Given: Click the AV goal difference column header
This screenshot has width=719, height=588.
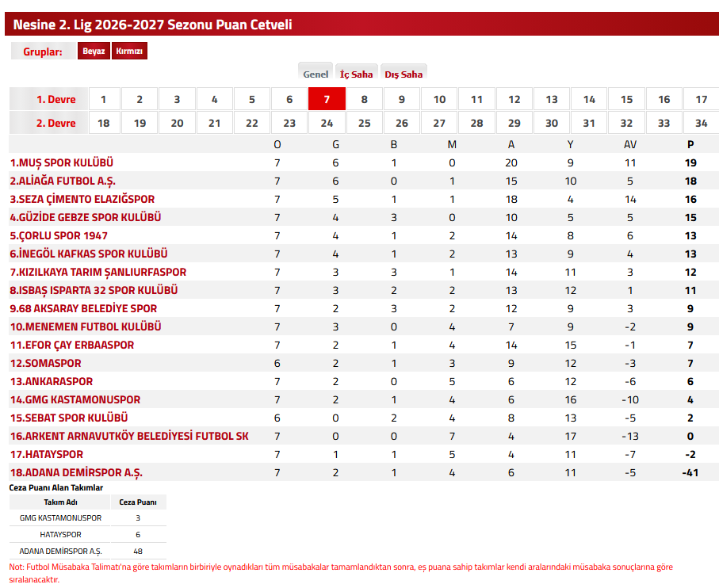Looking at the screenshot, I should pyautogui.click(x=630, y=144).
